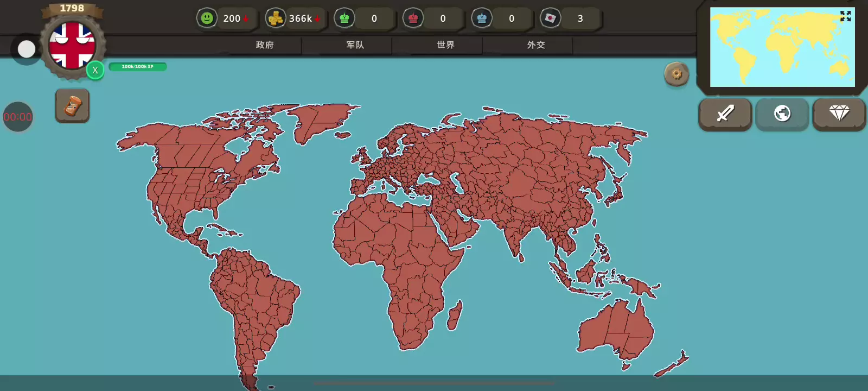Screen dimensions: 868x391
Task: Open the settings gear button
Action: pyautogui.click(x=676, y=74)
